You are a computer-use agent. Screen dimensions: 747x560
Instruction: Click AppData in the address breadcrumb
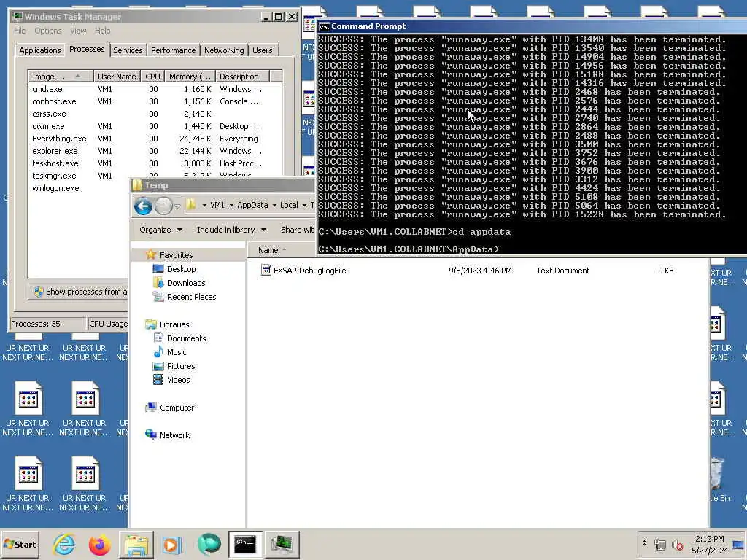coord(252,205)
